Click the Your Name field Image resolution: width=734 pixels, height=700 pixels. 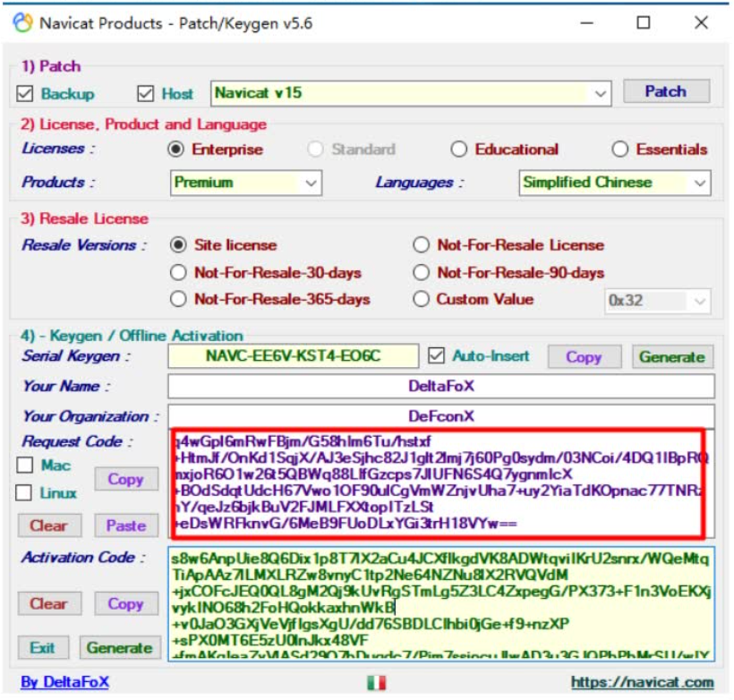point(441,386)
